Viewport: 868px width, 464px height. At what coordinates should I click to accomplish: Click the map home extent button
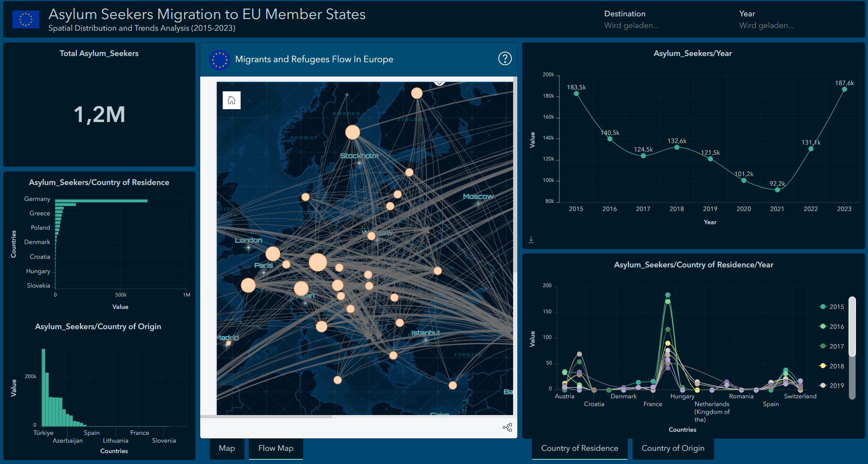(x=231, y=100)
